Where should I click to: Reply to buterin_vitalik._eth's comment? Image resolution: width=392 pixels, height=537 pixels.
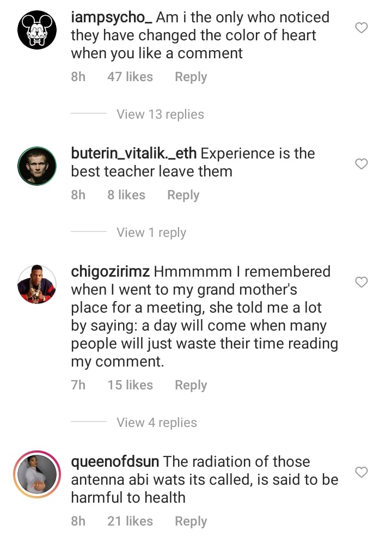tap(183, 195)
